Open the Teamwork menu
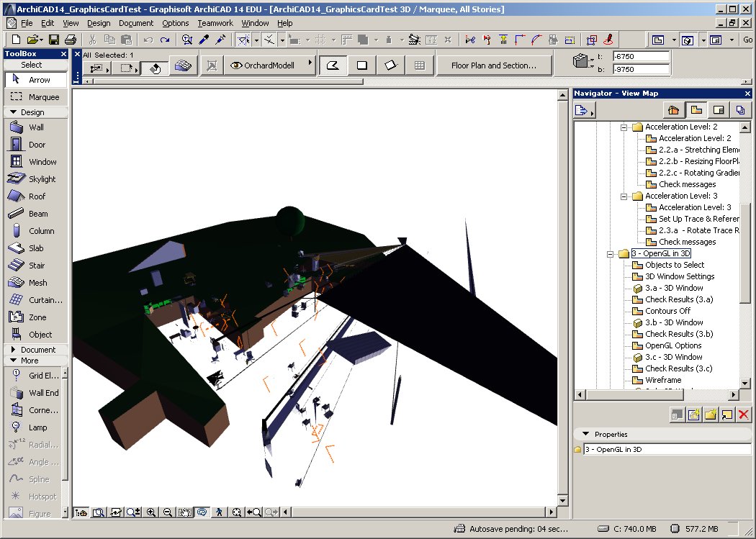The image size is (756, 539). pos(215,23)
